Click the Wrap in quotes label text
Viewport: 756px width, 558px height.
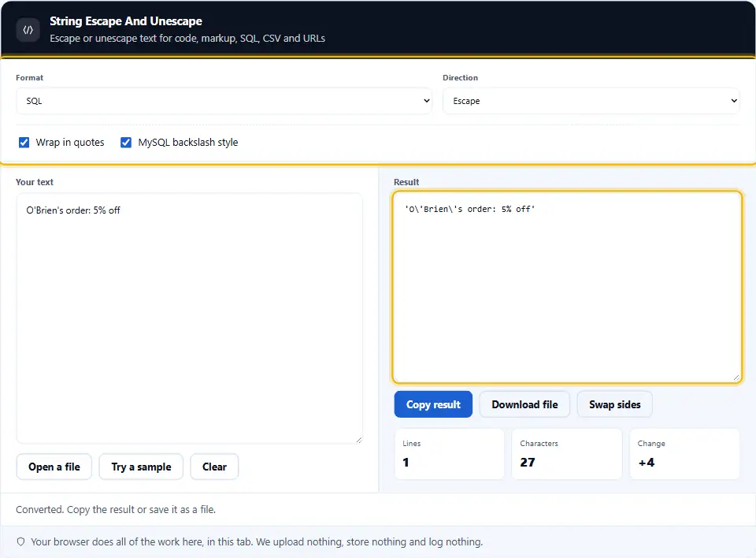tap(70, 143)
